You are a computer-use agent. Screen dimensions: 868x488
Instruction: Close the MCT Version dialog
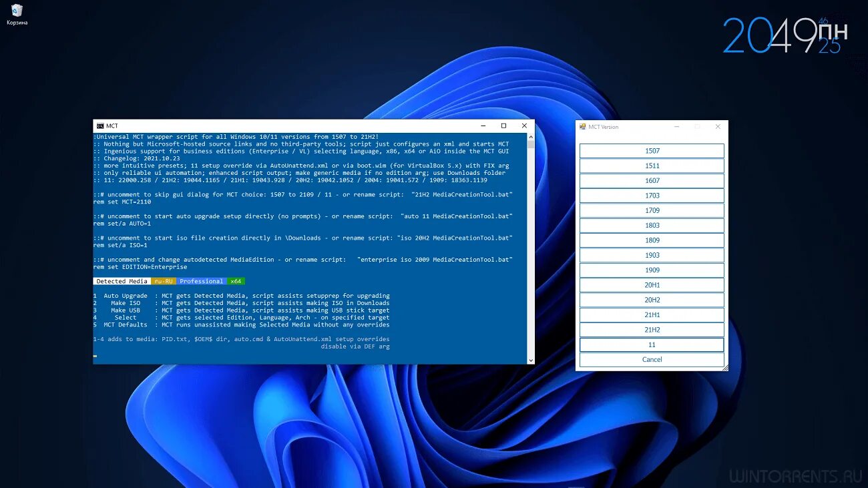pos(718,126)
